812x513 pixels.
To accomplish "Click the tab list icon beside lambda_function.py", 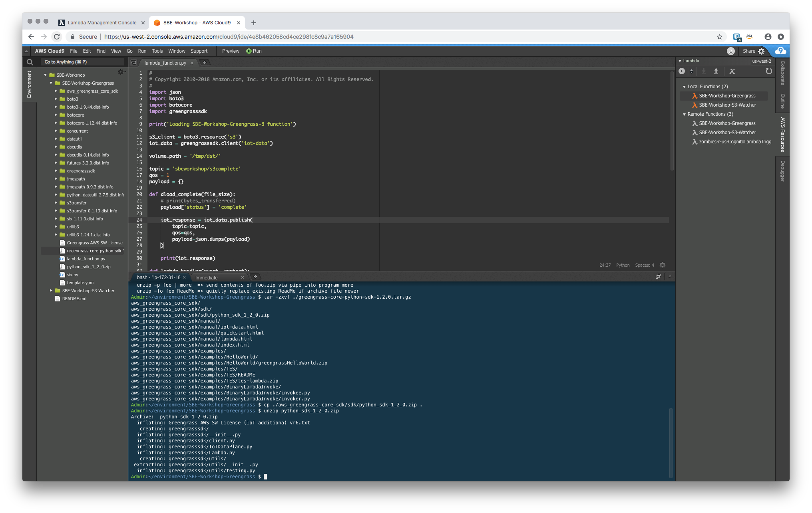I will [x=133, y=63].
